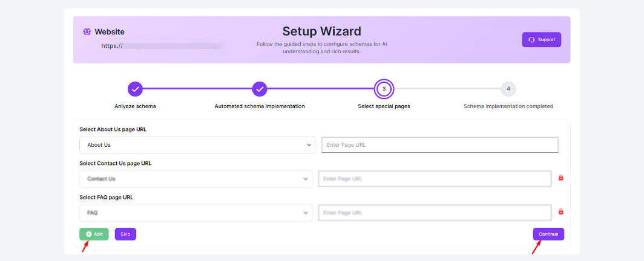Screen dimensions: 644x261
Task: Click the website https:// address field
Action: pos(162,45)
